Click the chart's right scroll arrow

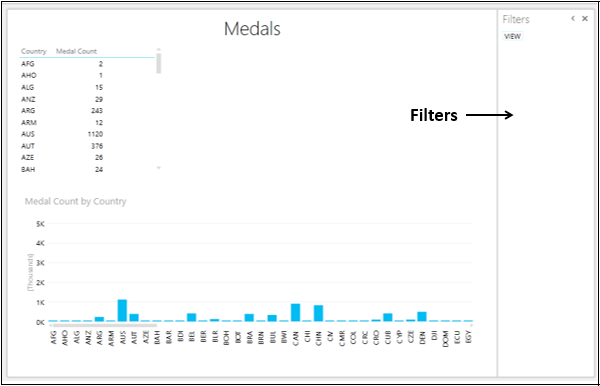(471, 326)
